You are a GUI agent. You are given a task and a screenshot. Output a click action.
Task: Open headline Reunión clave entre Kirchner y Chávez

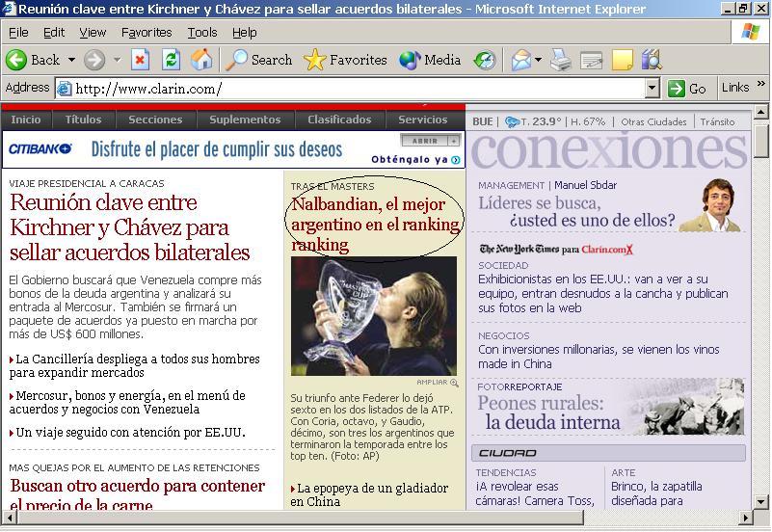130,227
